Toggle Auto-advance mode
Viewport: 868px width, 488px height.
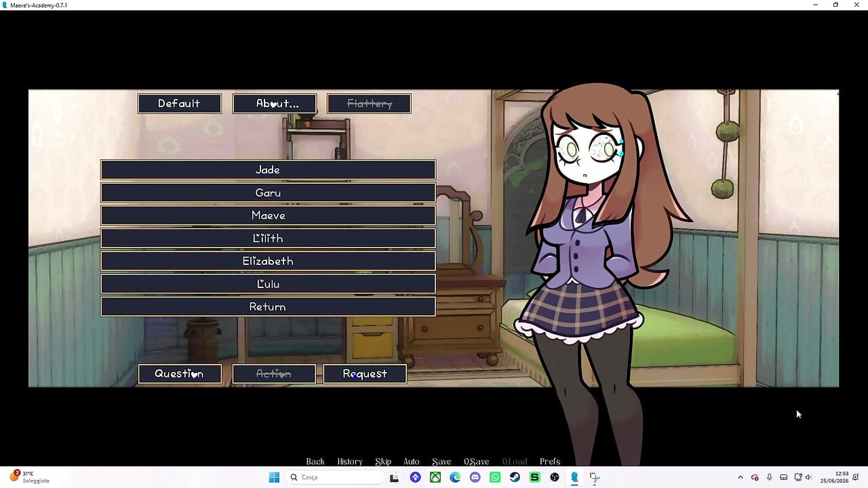[x=412, y=462]
